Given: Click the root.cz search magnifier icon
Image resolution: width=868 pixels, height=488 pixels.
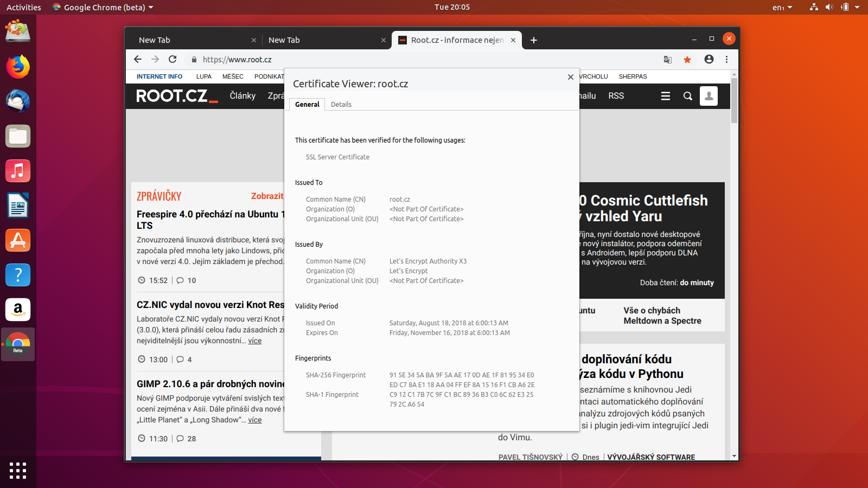Looking at the screenshot, I should (688, 96).
